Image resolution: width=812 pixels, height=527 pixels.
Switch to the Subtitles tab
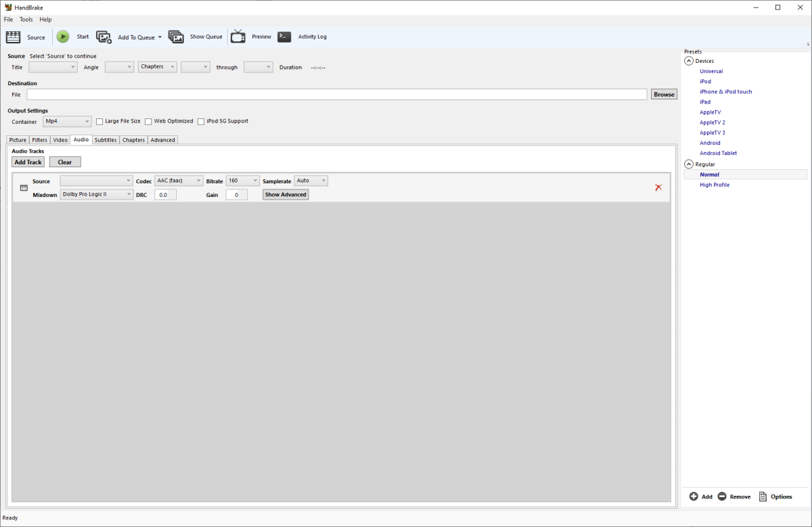pyautogui.click(x=106, y=140)
